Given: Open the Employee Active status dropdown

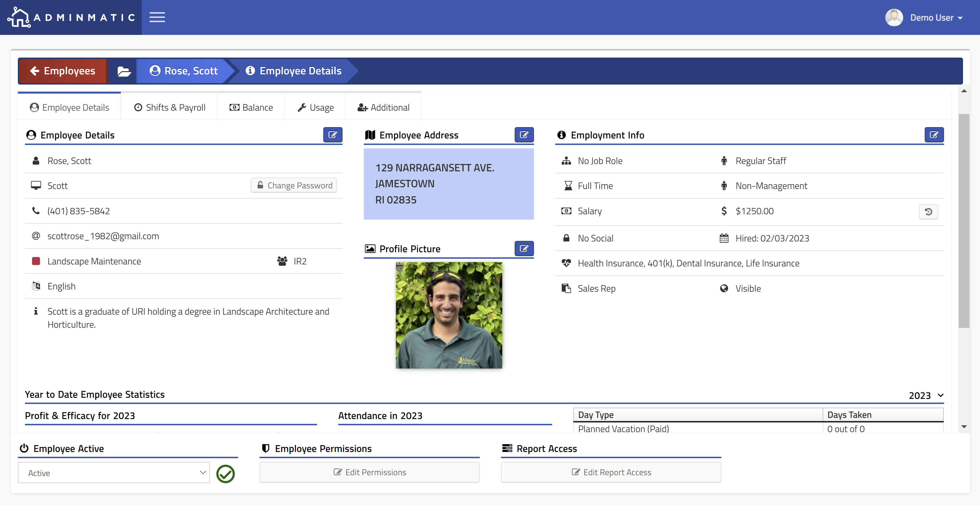Looking at the screenshot, I should [114, 473].
